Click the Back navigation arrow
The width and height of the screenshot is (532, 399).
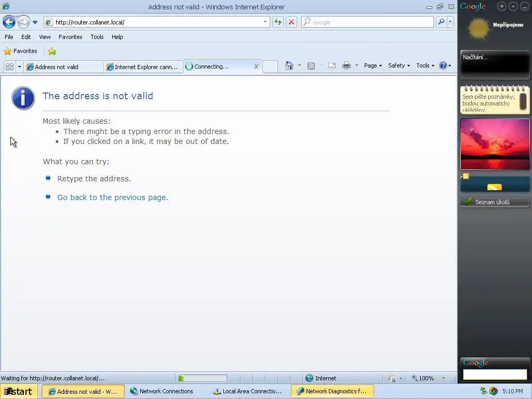pyautogui.click(x=9, y=22)
